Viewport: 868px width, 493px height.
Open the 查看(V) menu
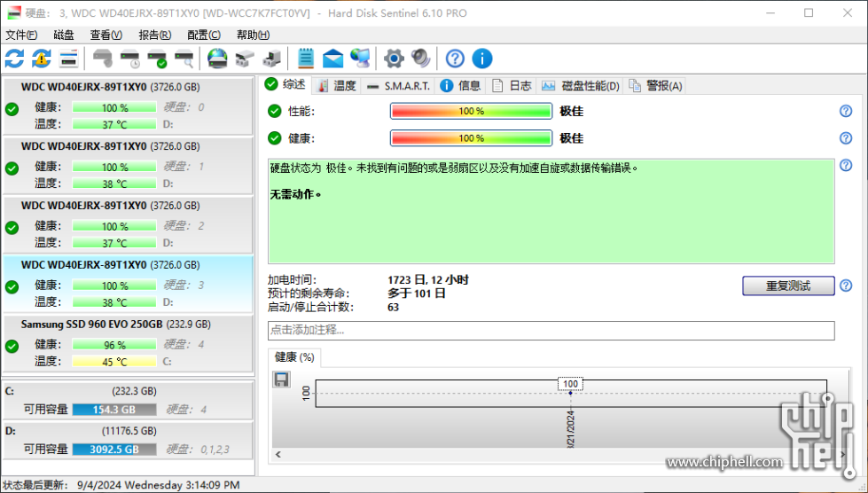[106, 35]
